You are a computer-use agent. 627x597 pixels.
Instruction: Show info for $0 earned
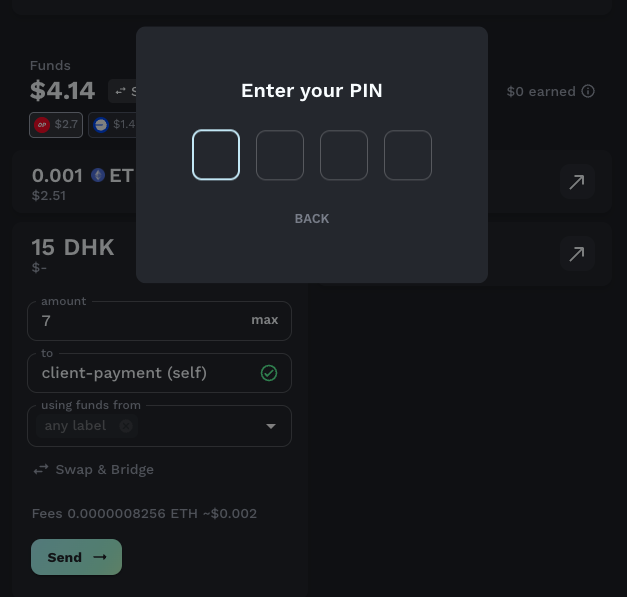pos(588,91)
